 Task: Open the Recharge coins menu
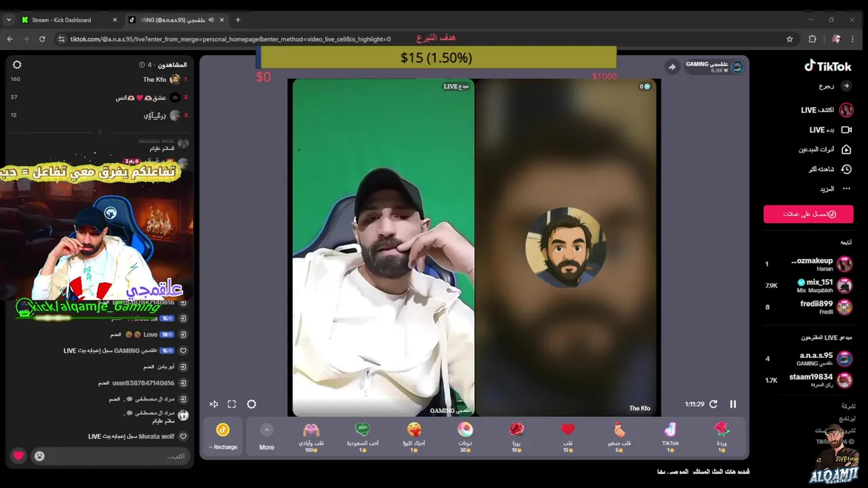[x=222, y=436]
